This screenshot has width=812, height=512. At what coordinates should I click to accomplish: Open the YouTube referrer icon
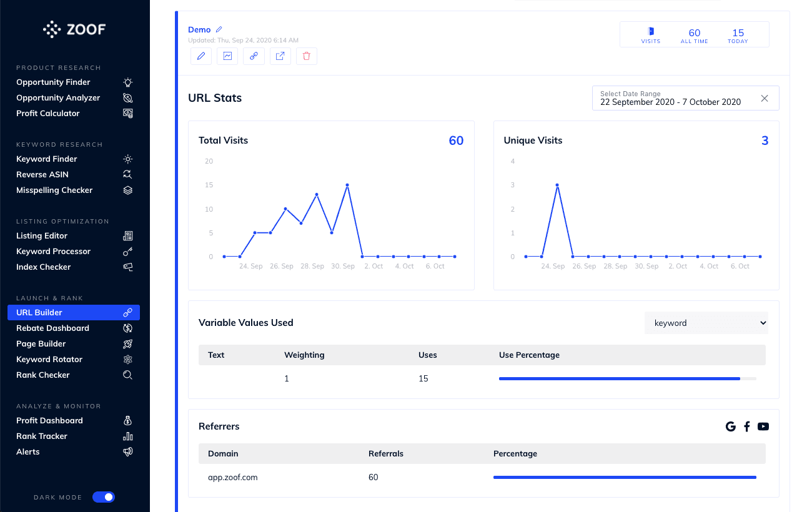763,426
